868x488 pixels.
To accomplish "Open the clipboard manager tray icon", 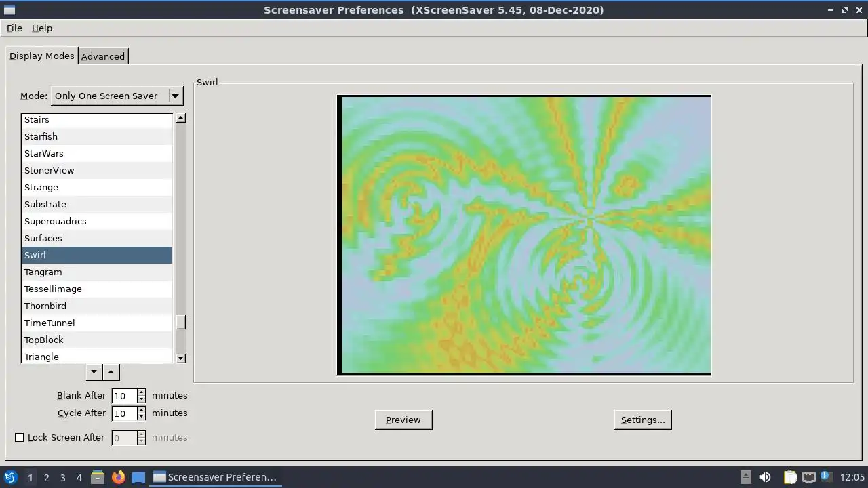I will [790, 477].
